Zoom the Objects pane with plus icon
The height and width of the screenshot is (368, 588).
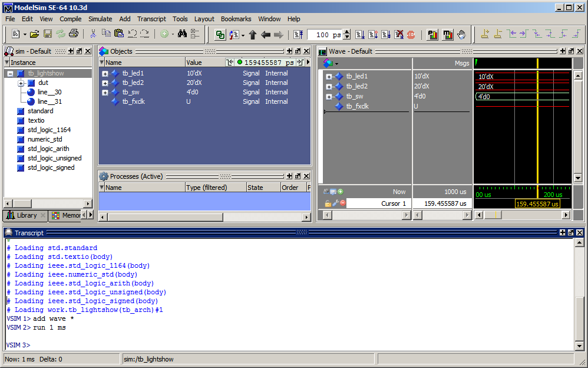pyautogui.click(x=289, y=51)
